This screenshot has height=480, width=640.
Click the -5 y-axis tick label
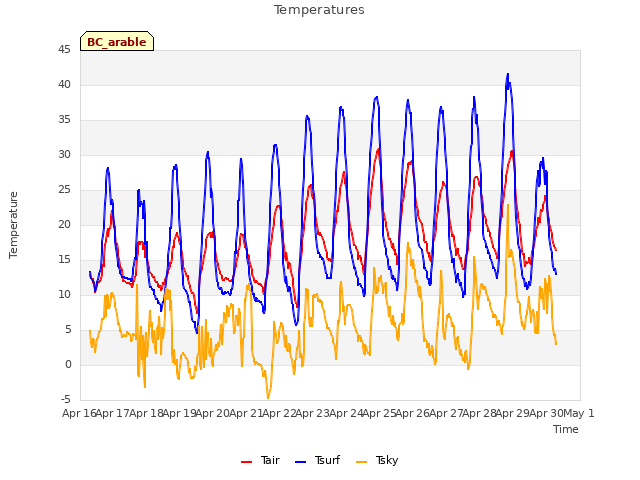point(66,400)
